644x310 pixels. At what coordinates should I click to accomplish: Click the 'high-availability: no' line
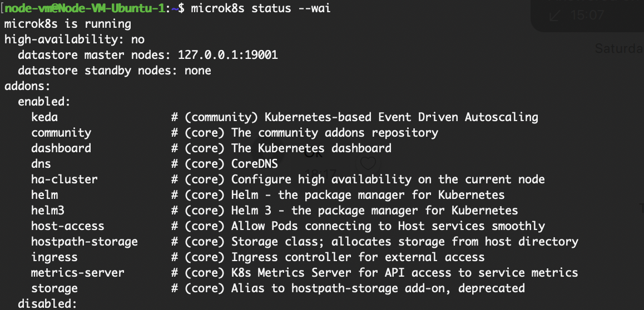coord(75,39)
